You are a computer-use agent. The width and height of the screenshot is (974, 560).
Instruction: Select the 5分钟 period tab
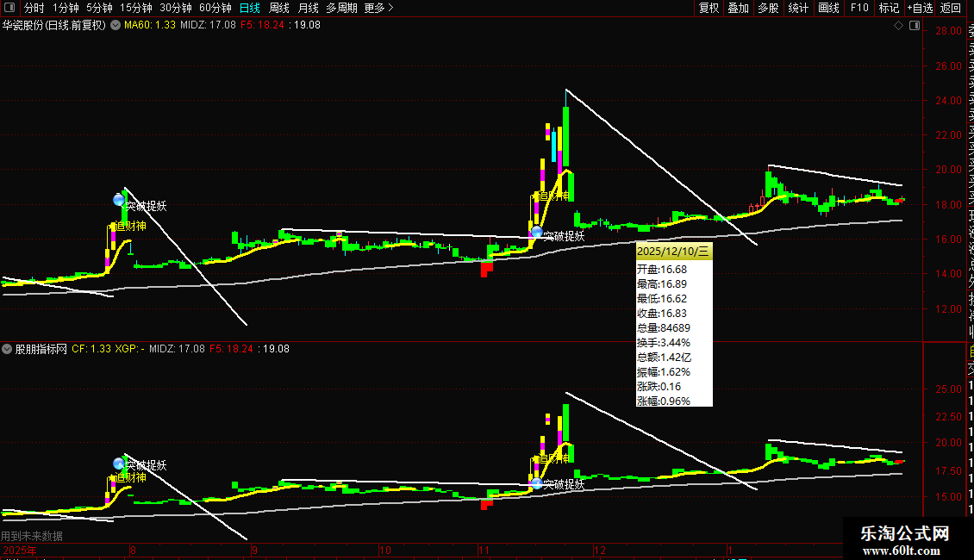tap(99, 8)
